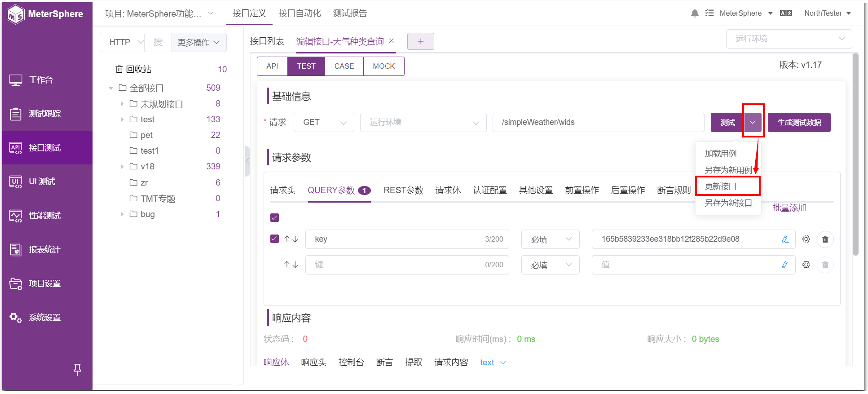
Task: Open settings gear for the key parameter row
Action: click(806, 239)
